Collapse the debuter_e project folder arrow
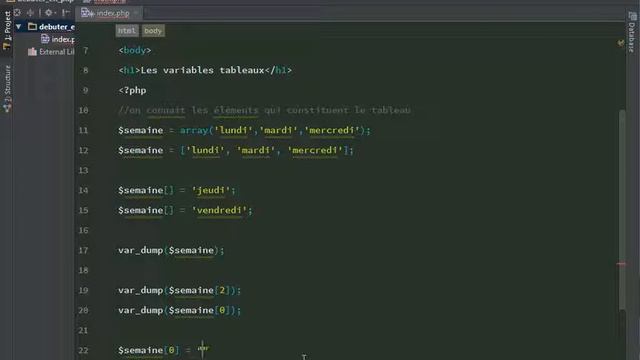 pyautogui.click(x=18, y=27)
